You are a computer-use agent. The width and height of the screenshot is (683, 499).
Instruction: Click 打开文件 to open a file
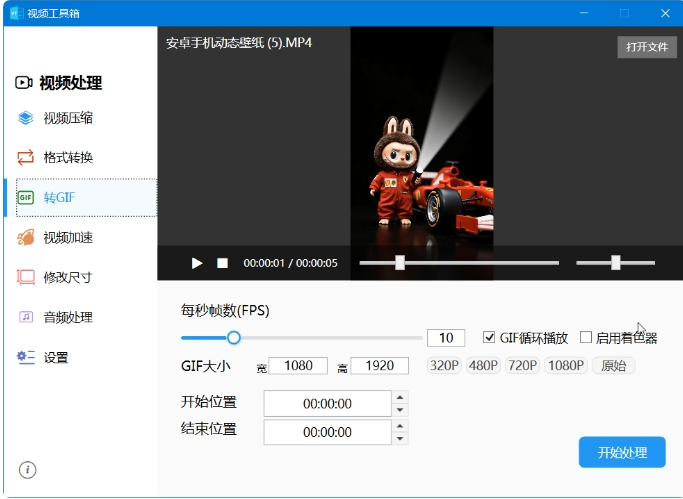647,47
